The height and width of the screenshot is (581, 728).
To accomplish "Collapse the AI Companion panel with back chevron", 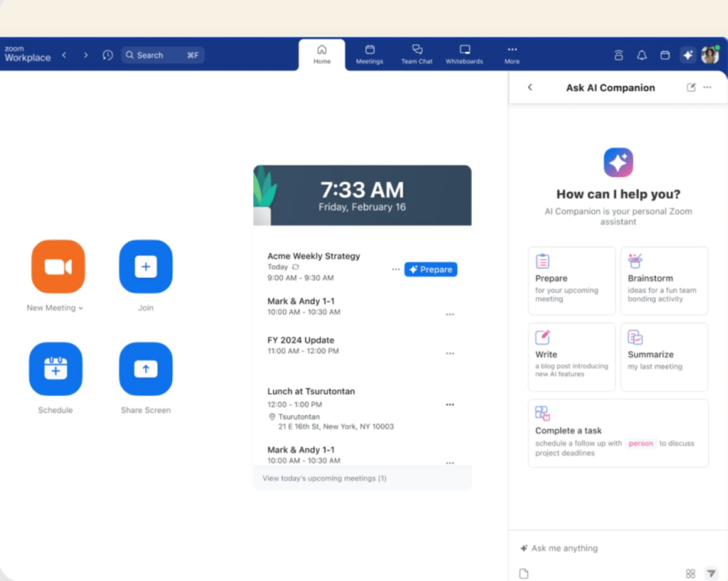I will pos(530,87).
